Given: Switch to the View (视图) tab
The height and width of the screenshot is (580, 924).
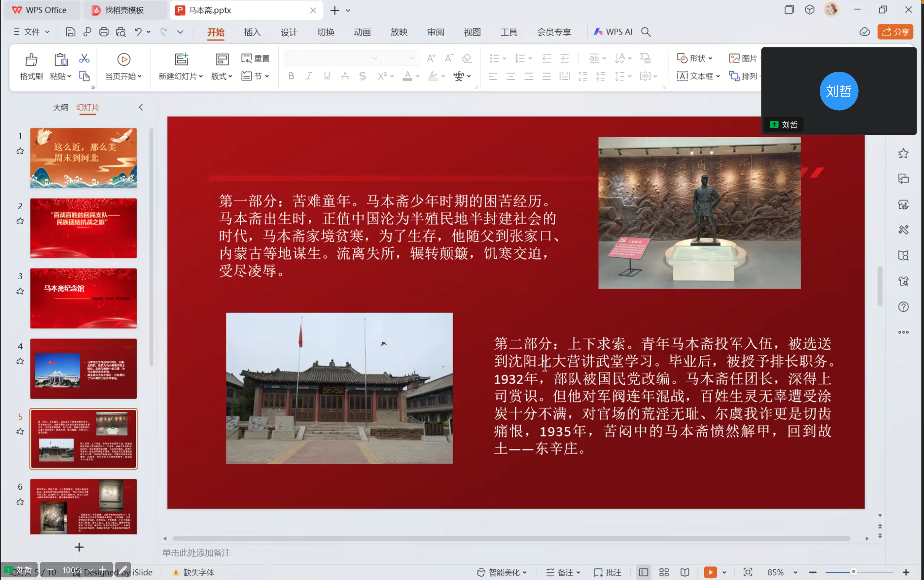Looking at the screenshot, I should [x=472, y=32].
